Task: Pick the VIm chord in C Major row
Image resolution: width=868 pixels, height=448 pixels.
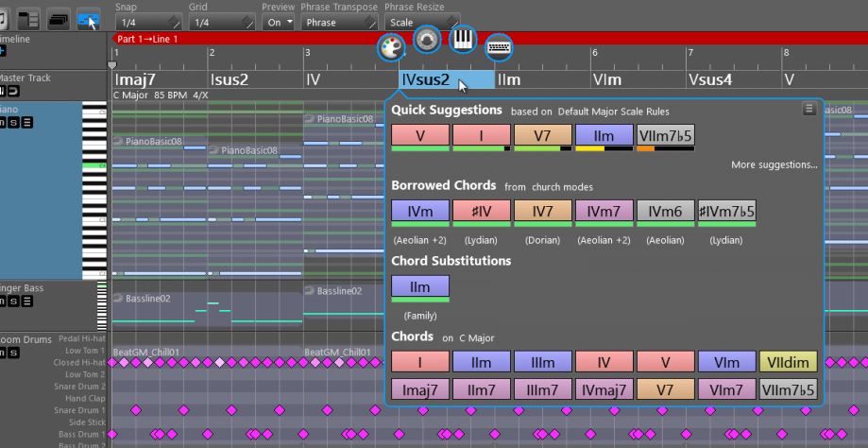Action: (727, 362)
